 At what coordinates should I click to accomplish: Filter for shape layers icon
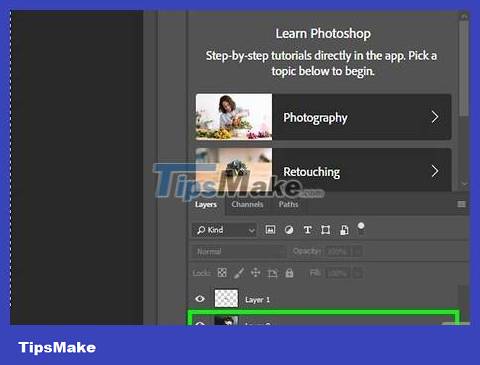(325, 230)
